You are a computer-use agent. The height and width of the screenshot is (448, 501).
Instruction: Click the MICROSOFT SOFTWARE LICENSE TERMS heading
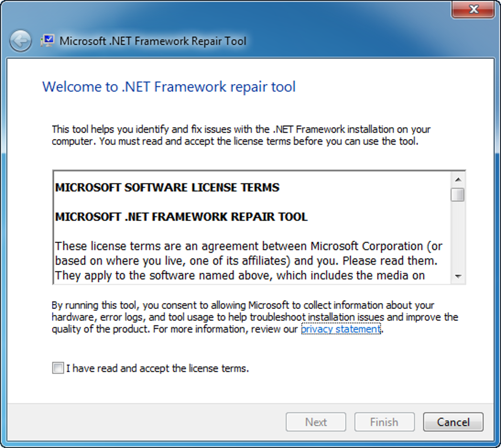(x=167, y=188)
